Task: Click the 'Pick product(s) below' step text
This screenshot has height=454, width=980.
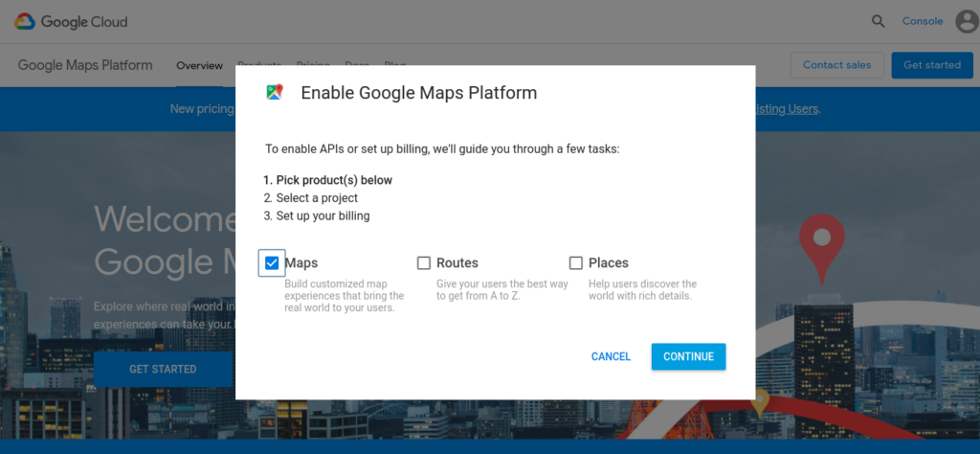Action: point(334,180)
